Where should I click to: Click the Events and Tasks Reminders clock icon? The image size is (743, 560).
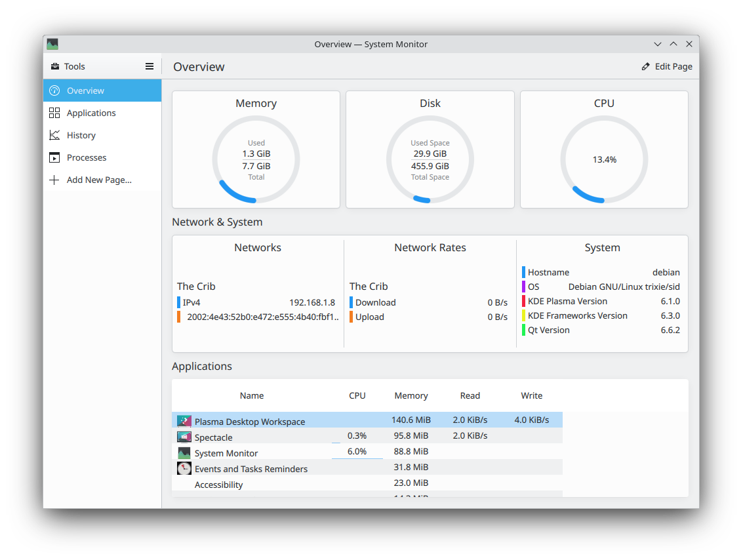[184, 468]
